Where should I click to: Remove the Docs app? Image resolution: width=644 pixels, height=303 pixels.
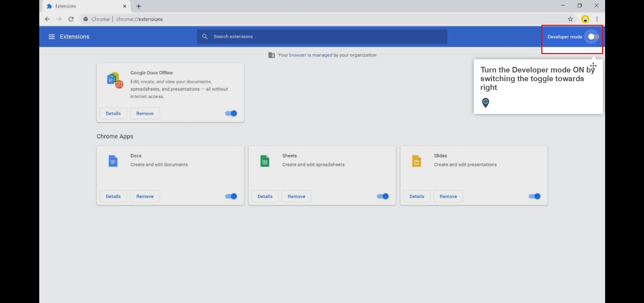tap(145, 196)
